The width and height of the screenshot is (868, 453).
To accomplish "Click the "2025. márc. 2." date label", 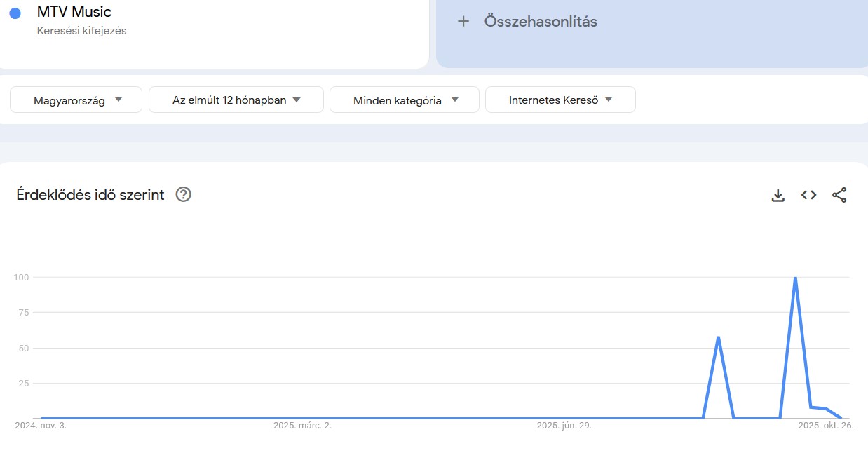I will pos(301,425).
